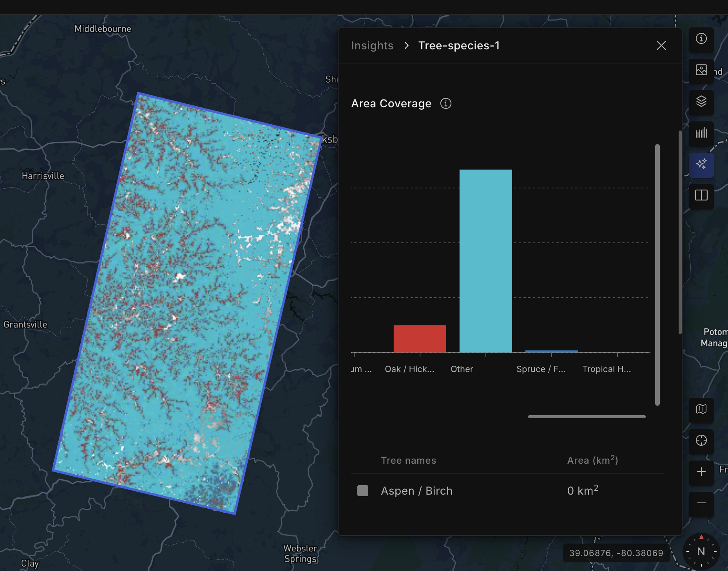Open the info panel icon in the right toolbar
The image size is (728, 571).
pos(701,39)
